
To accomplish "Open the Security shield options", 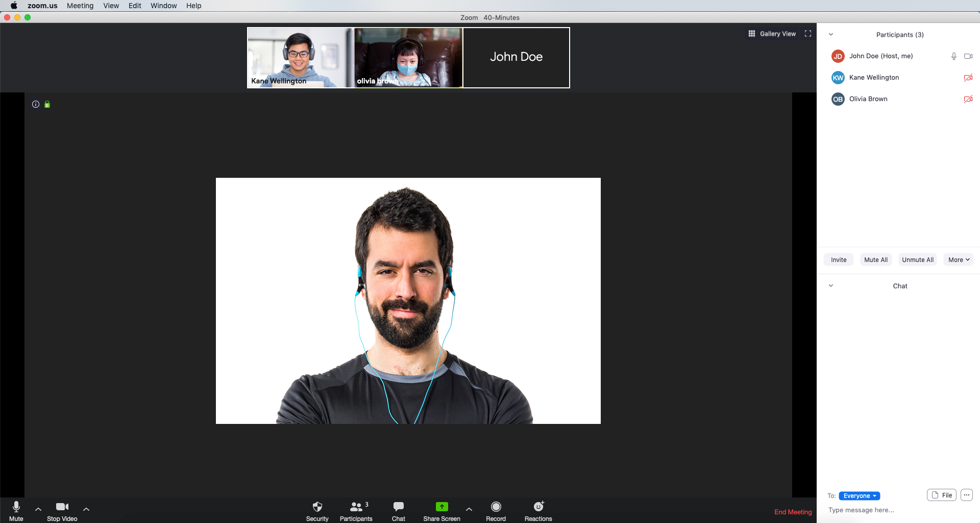I will click(317, 507).
